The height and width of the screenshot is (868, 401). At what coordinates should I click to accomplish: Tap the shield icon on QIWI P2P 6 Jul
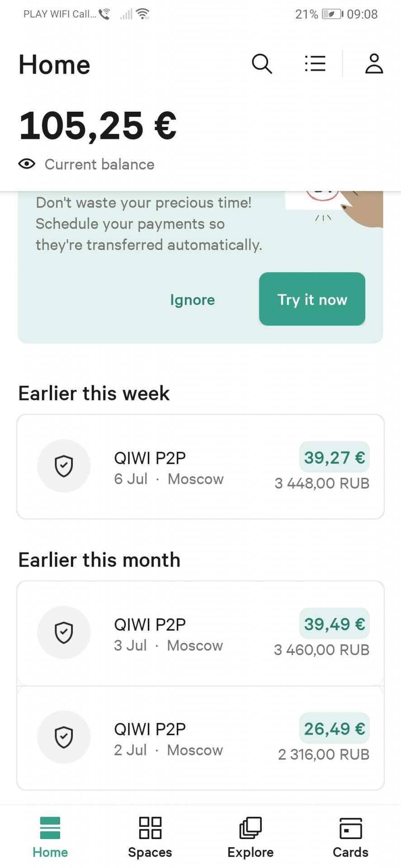coord(64,466)
